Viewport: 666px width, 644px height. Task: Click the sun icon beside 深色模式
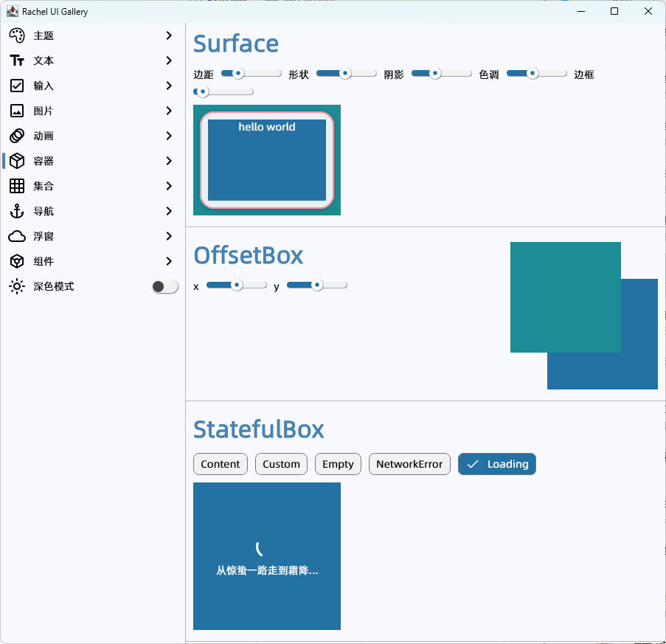coord(17,286)
